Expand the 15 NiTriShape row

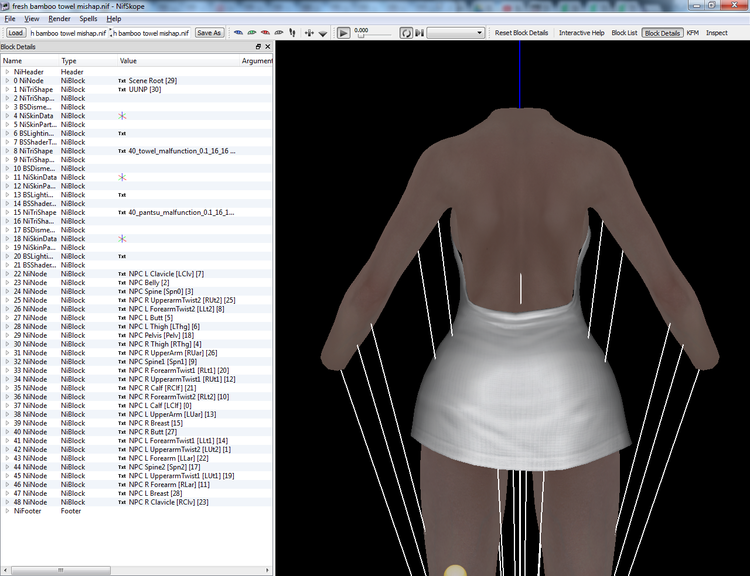[7, 212]
